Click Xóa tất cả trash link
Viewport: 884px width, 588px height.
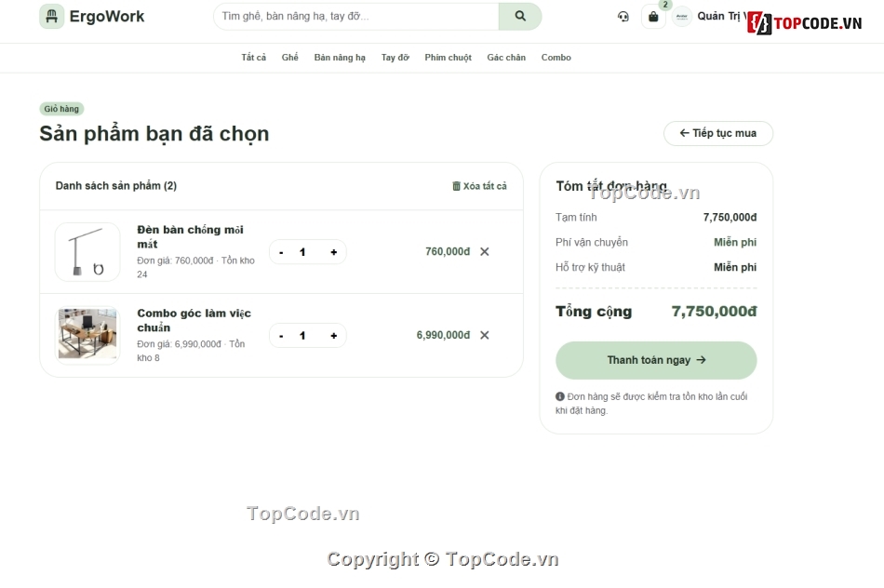pyautogui.click(x=479, y=186)
